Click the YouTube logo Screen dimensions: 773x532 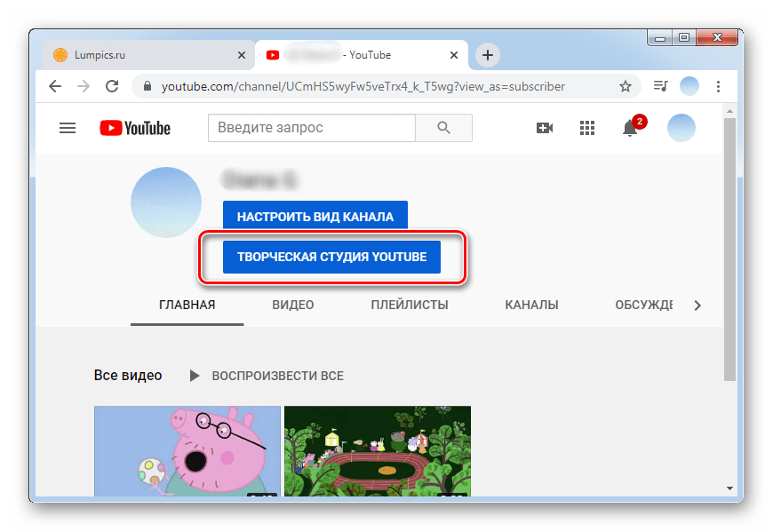click(135, 128)
